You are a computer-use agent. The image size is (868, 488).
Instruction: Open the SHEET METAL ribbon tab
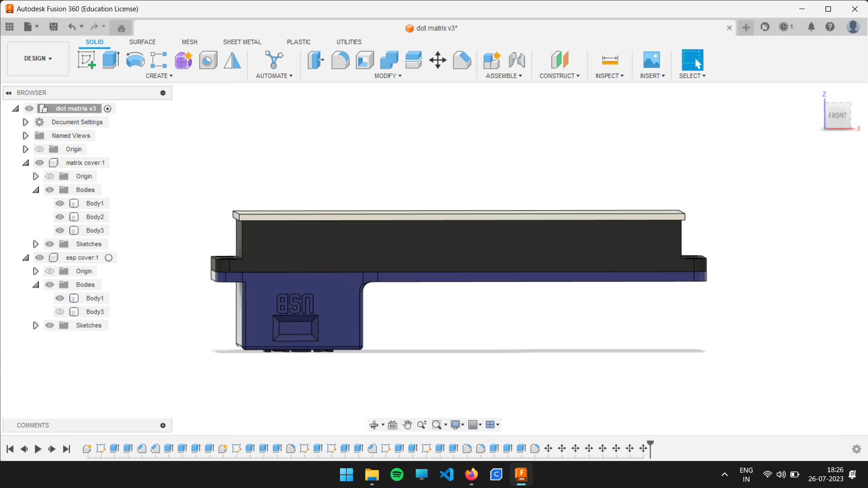point(242,42)
